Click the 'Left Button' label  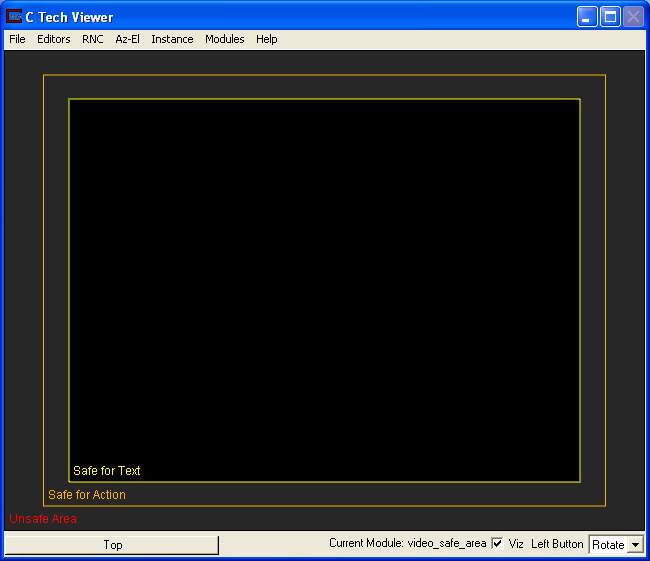[x=557, y=544]
